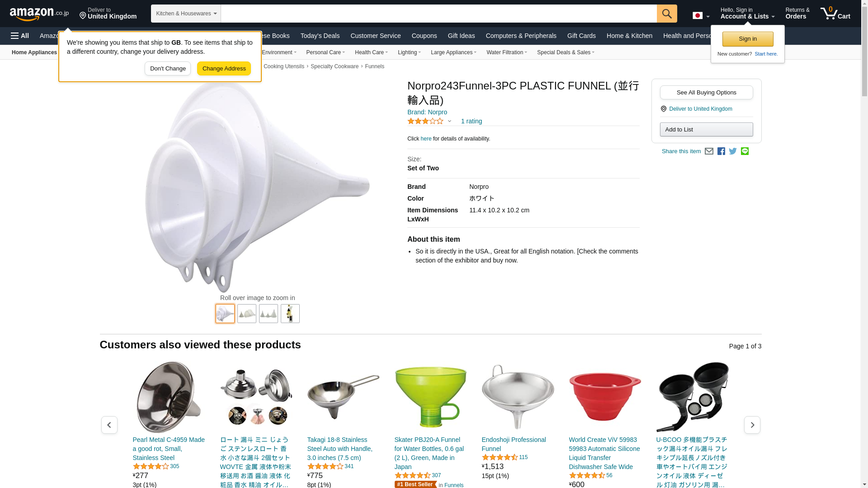Click the search magnifier button

(667, 14)
